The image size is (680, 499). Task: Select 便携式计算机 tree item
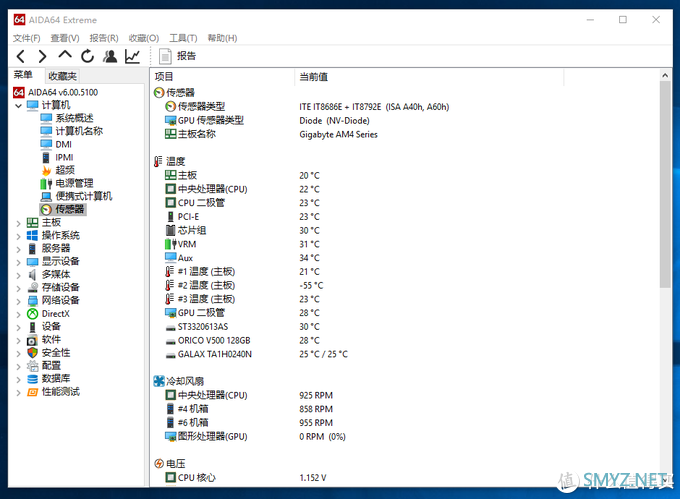click(x=76, y=196)
